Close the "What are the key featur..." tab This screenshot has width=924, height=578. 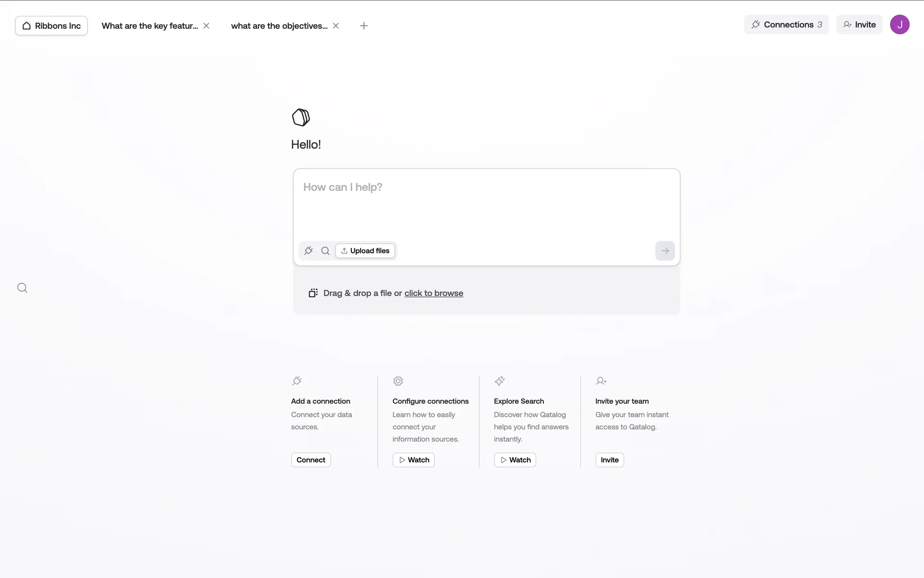click(206, 26)
